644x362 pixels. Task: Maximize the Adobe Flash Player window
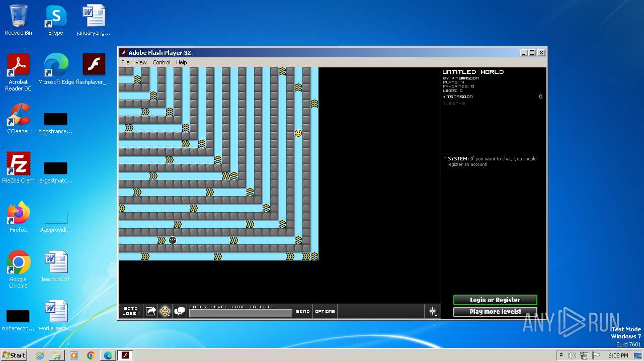532,53
